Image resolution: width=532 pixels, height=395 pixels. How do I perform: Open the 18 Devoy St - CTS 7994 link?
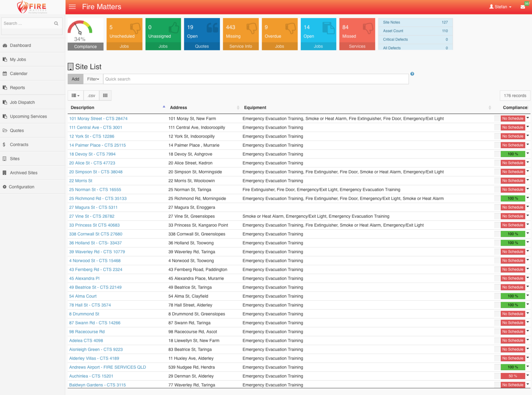click(x=92, y=154)
